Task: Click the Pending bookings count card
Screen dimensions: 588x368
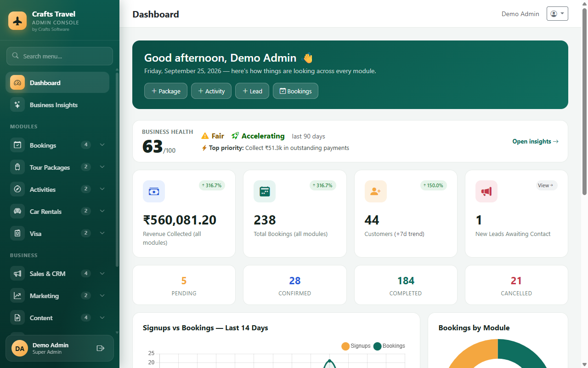Action: [x=184, y=285]
